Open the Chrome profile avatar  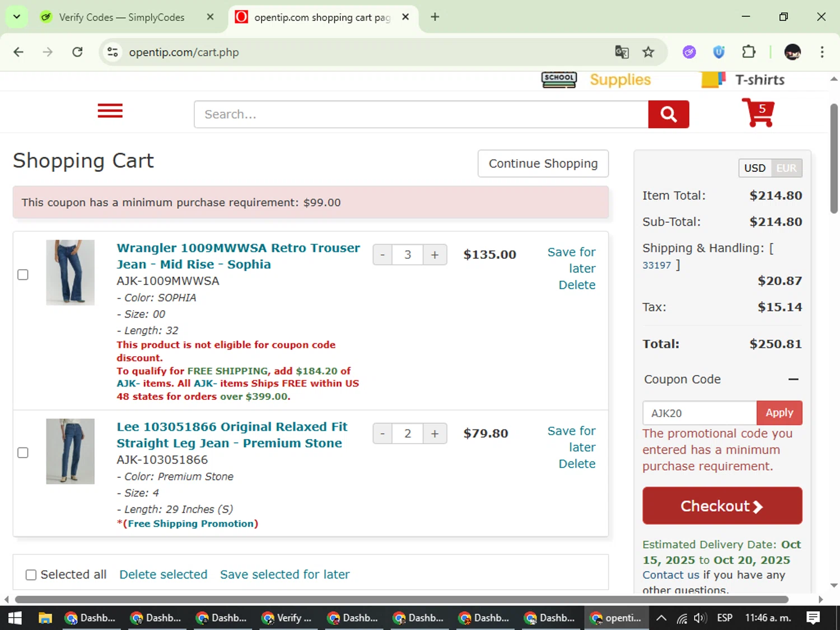pyautogui.click(x=792, y=52)
